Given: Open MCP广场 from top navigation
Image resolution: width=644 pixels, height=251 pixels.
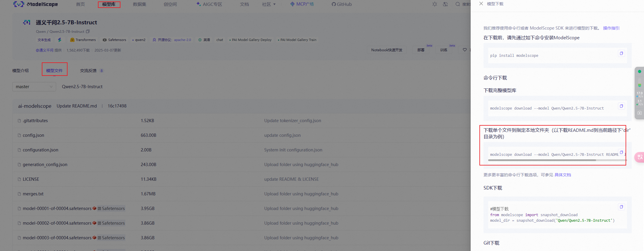Looking at the screenshot, I should coord(302,4).
